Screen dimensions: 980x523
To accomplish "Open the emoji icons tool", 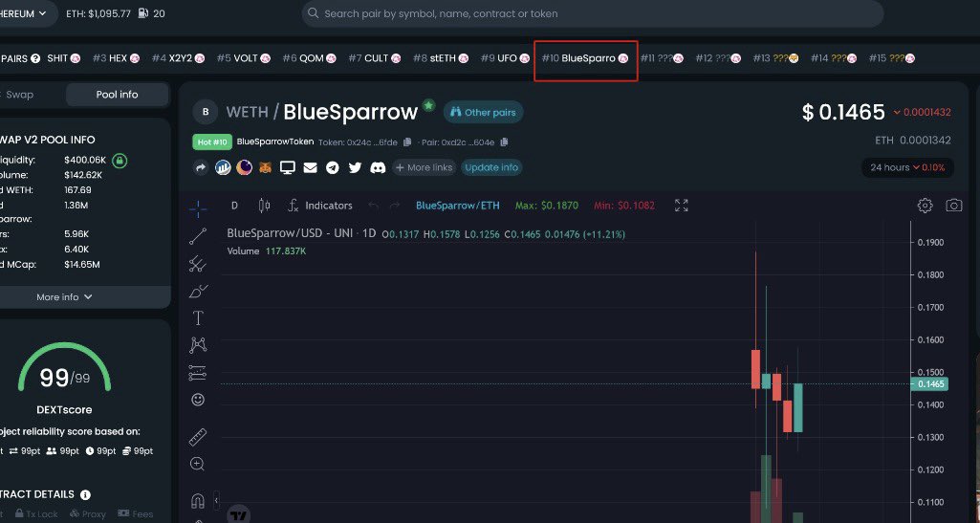I will click(198, 400).
